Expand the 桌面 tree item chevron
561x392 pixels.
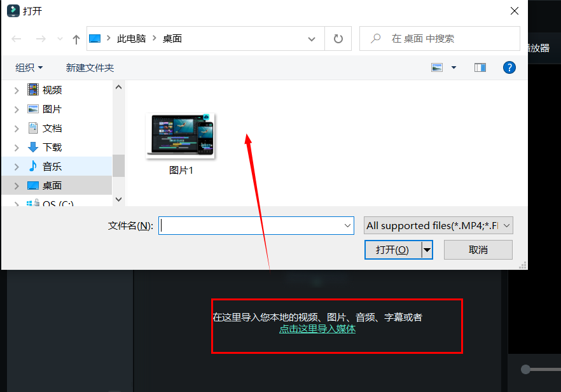pyautogui.click(x=17, y=185)
